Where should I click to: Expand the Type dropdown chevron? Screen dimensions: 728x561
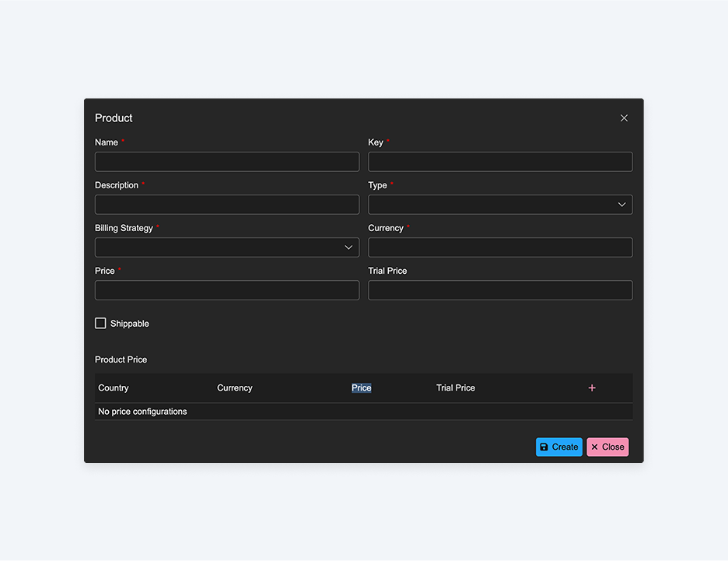[x=621, y=205]
